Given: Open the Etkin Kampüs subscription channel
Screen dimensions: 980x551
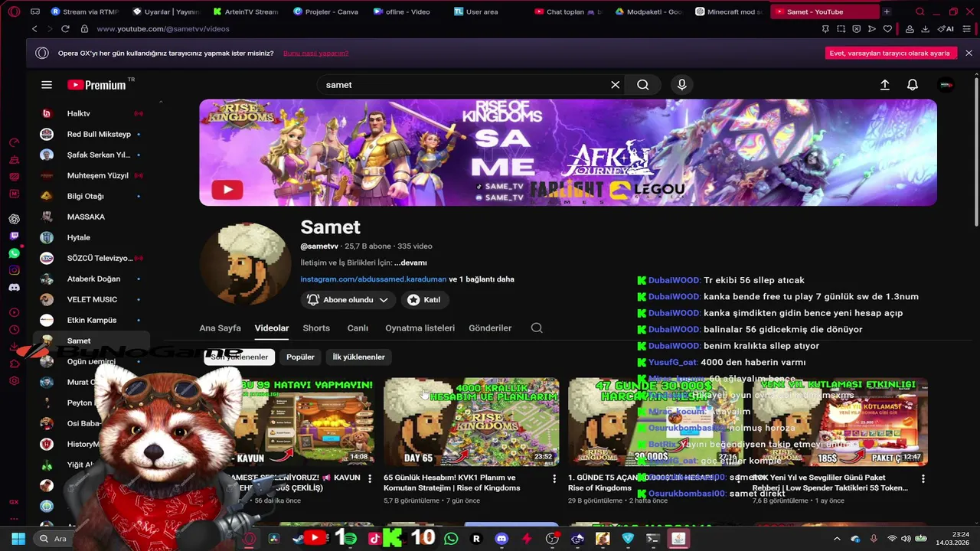Looking at the screenshot, I should pyautogui.click(x=90, y=320).
